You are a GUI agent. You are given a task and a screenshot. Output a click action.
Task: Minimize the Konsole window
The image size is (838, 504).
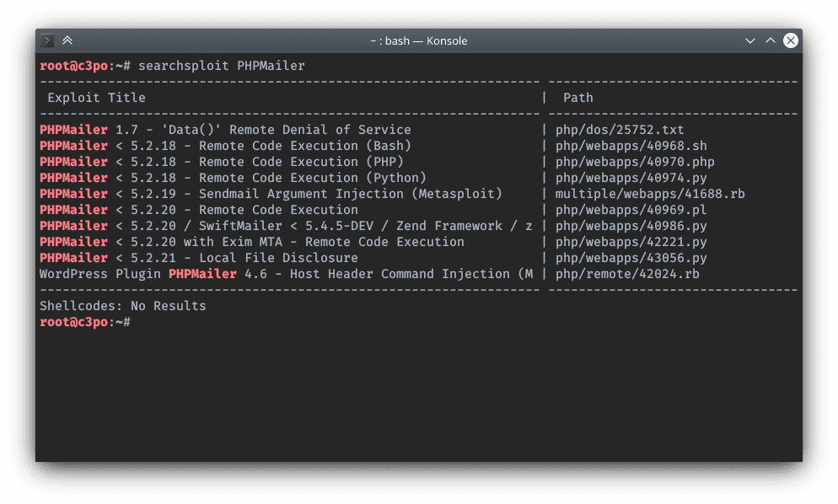pyautogui.click(x=750, y=40)
